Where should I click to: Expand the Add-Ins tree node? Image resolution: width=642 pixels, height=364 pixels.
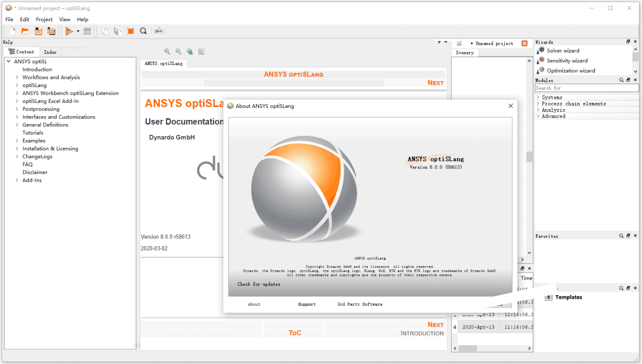click(x=17, y=181)
